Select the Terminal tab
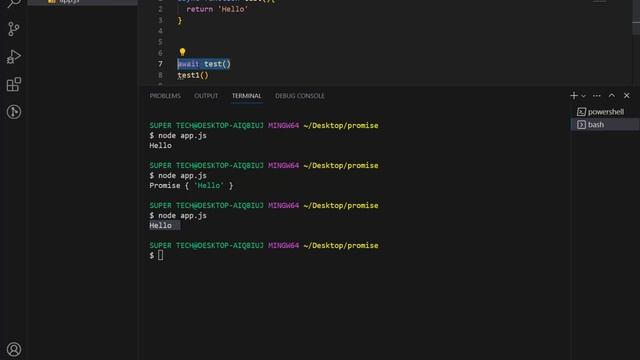The width and height of the screenshot is (640, 360). click(x=247, y=96)
